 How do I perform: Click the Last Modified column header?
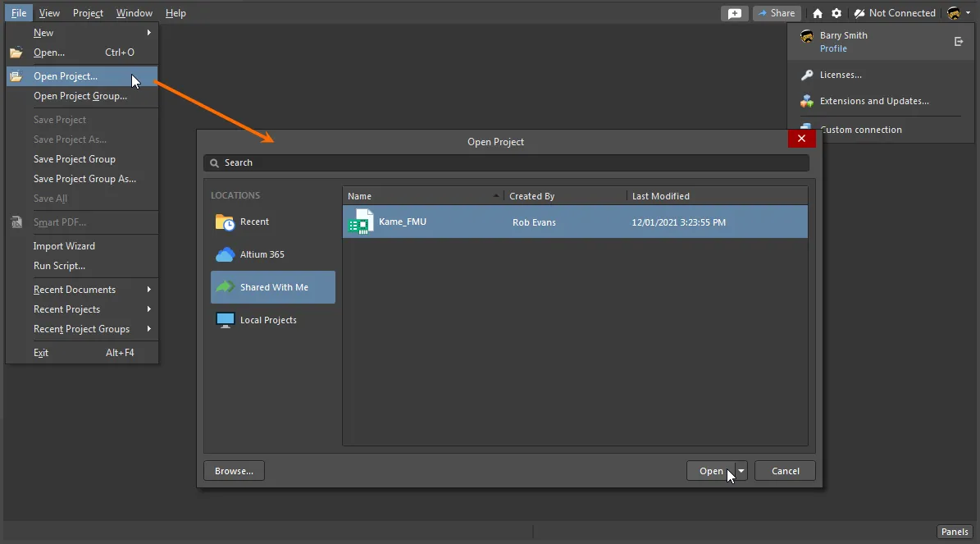click(x=718, y=196)
